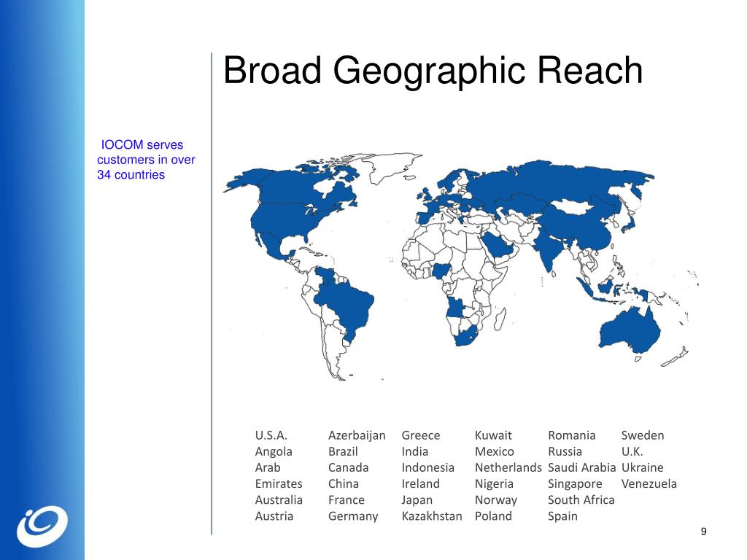Click 'Kazakhstan' in the country list
Screen dimensions: 747x560
(x=432, y=516)
